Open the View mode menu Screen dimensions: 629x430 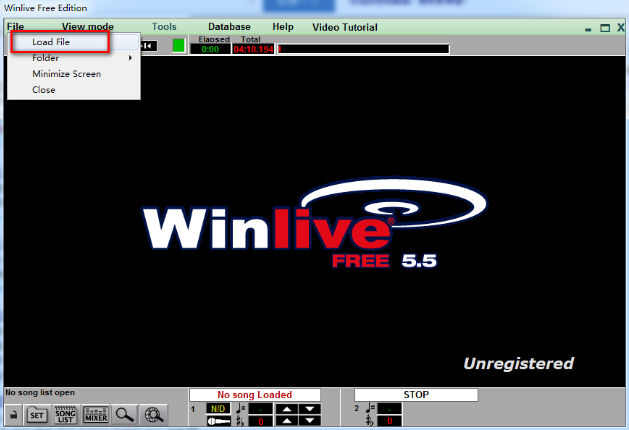pyautogui.click(x=87, y=27)
